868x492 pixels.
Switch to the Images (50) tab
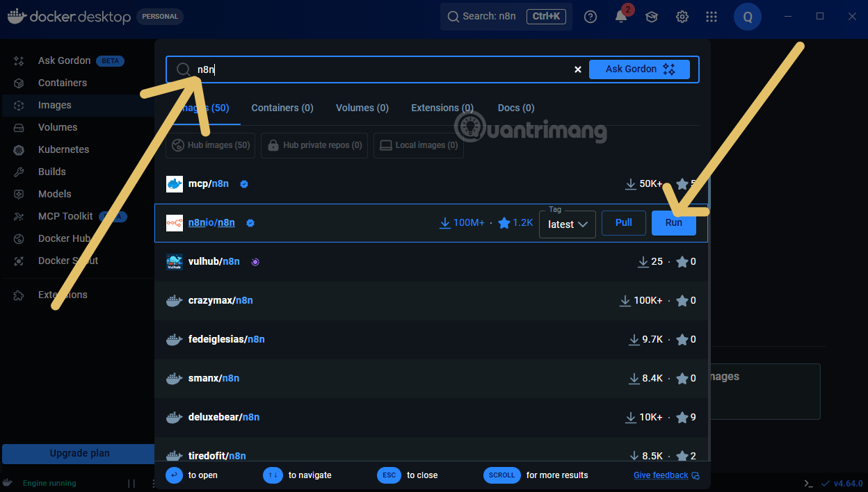(x=203, y=108)
